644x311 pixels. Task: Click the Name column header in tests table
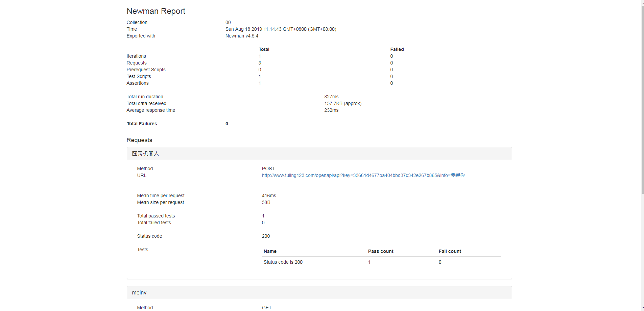[x=270, y=251]
